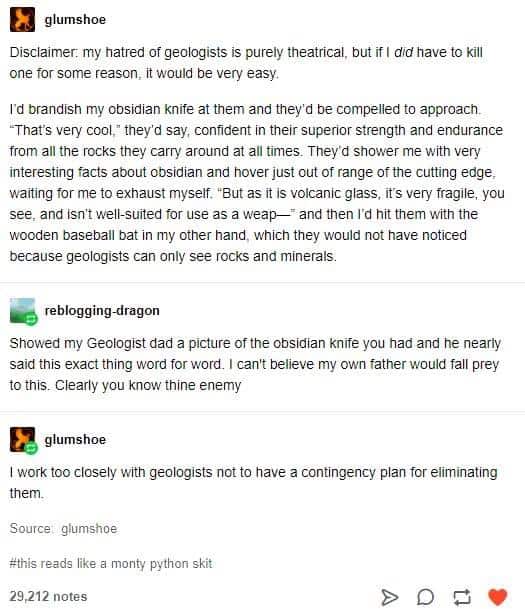Click the reblogging-dragon reply text about Geologist dad
The image size is (525, 609).
(255, 364)
